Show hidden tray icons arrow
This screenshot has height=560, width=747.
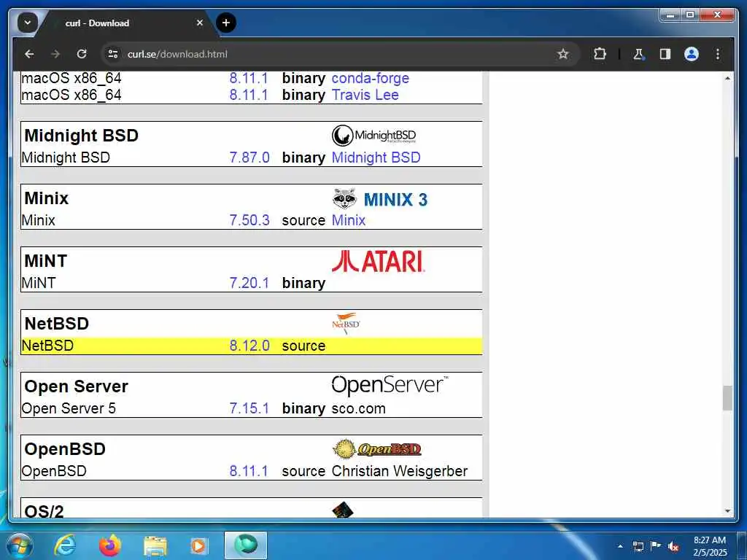point(620,546)
